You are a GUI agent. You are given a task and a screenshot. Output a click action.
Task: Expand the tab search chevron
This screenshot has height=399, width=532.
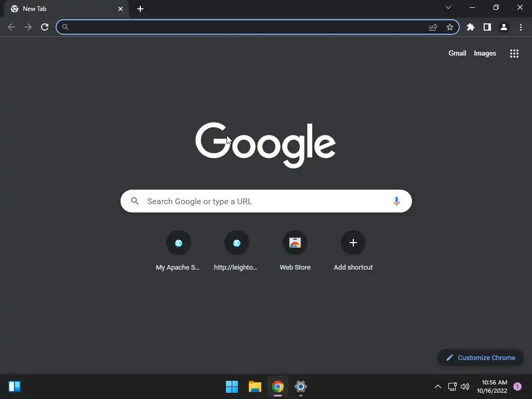click(448, 7)
